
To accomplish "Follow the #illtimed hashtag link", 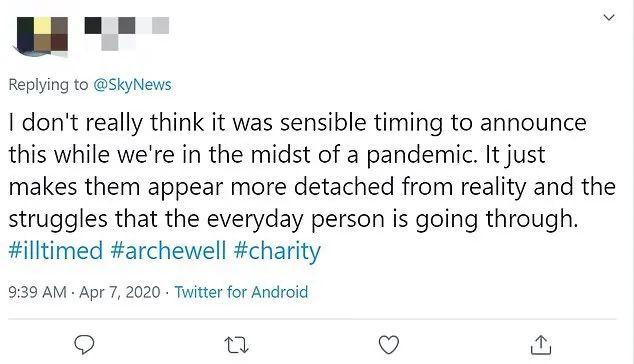I will point(56,250).
